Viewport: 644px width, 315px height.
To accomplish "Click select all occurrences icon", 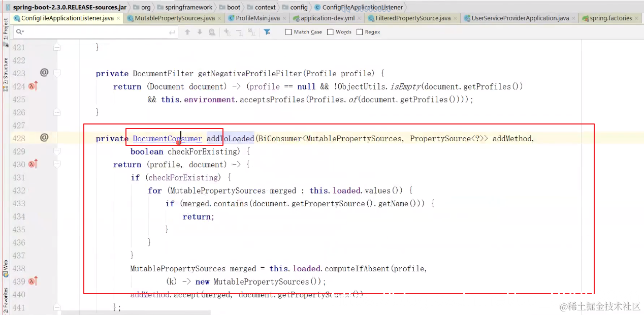I will 250,32.
